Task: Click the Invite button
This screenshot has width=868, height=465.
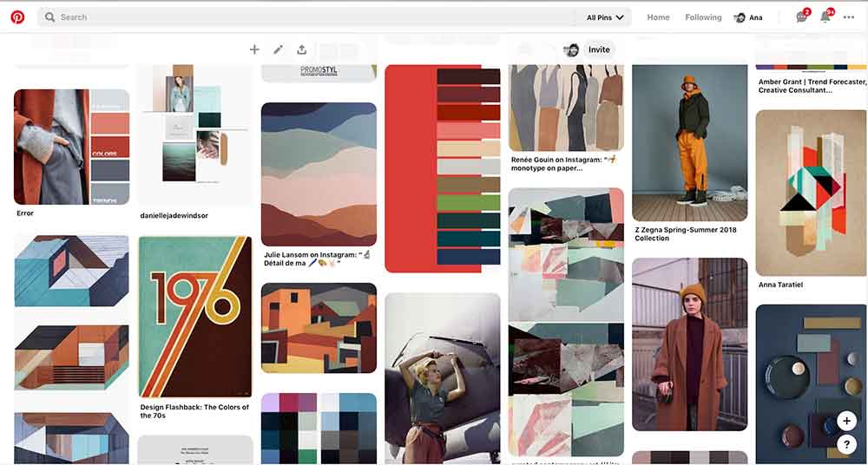Action: (599, 49)
